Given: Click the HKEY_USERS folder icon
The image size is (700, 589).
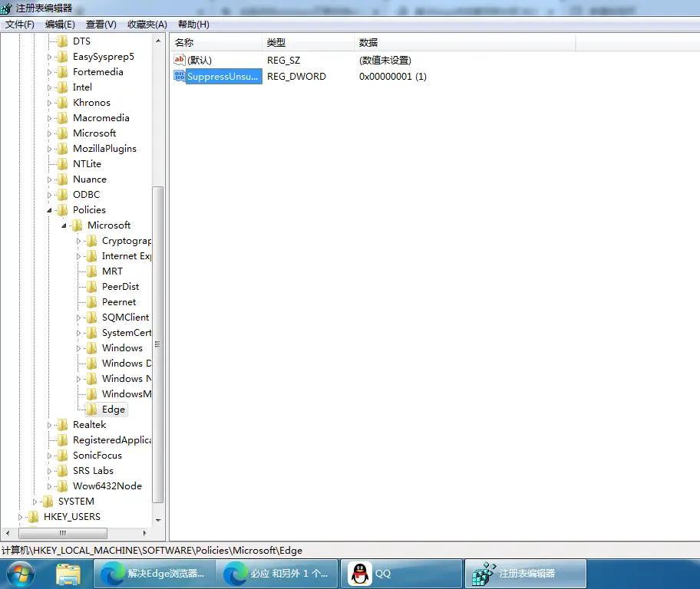Looking at the screenshot, I should (34, 517).
